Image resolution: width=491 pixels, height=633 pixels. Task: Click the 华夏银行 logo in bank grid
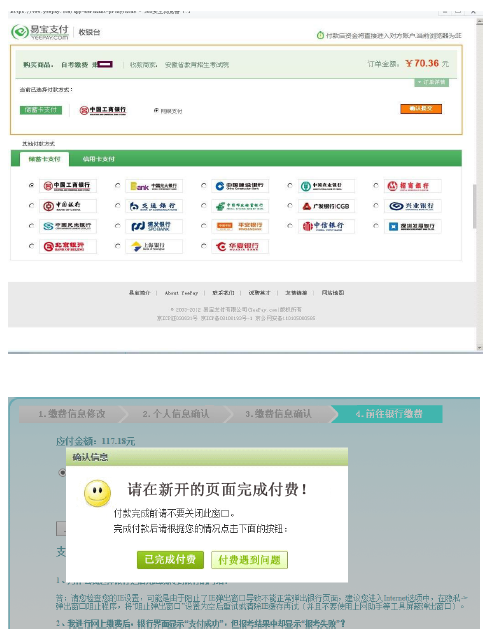pyautogui.click(x=240, y=246)
